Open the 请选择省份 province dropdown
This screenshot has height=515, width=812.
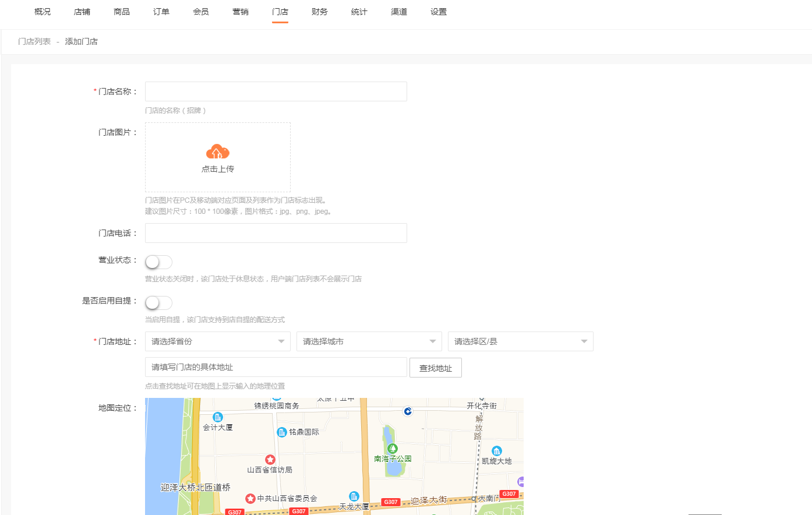pos(217,341)
